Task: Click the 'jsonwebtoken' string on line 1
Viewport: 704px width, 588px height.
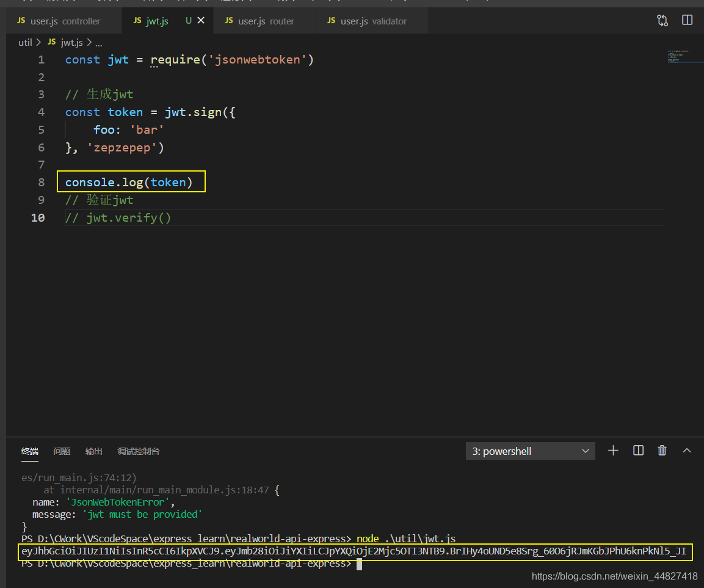Action: click(x=257, y=60)
